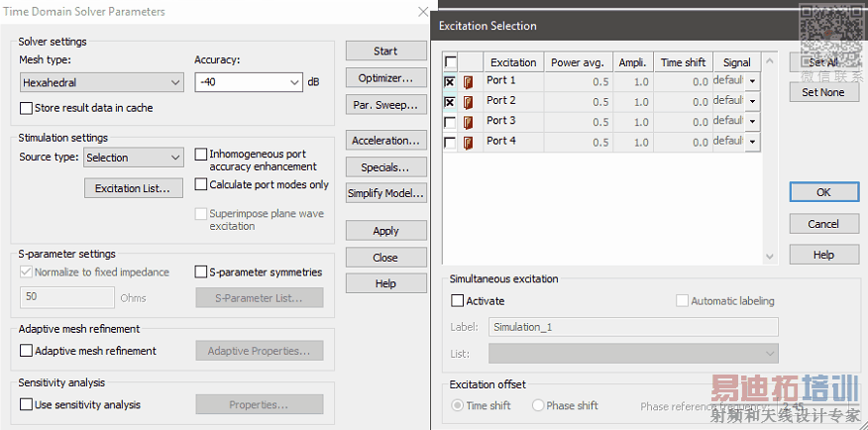Click the Power avg. column header
Viewport: 868px width, 430px height.
click(x=578, y=62)
